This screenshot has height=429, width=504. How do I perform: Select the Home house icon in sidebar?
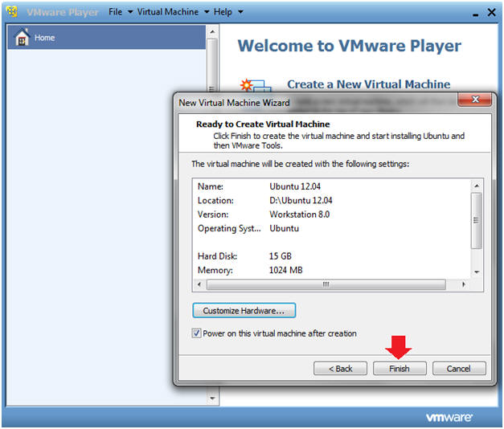pos(23,37)
